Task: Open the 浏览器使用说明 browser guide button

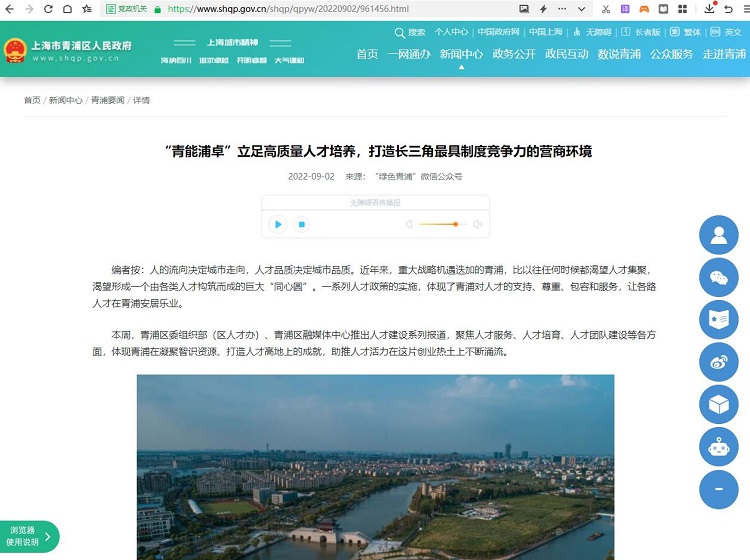Action: 28,536
